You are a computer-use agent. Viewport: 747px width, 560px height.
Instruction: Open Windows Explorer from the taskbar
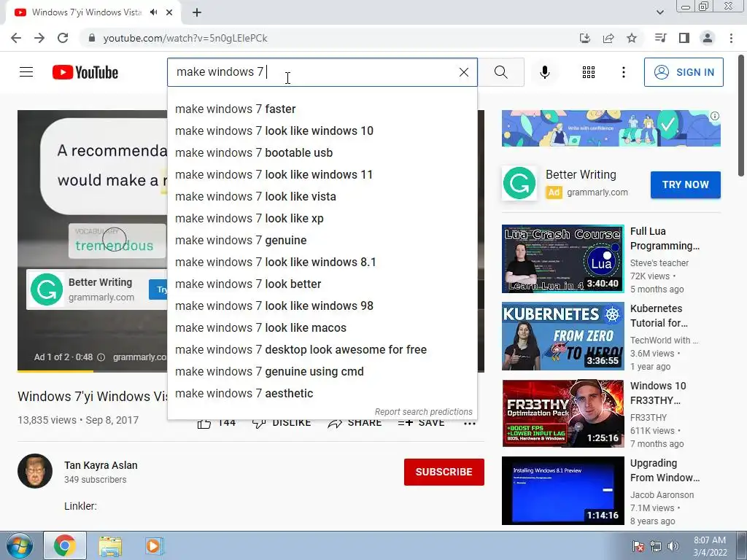click(110, 545)
